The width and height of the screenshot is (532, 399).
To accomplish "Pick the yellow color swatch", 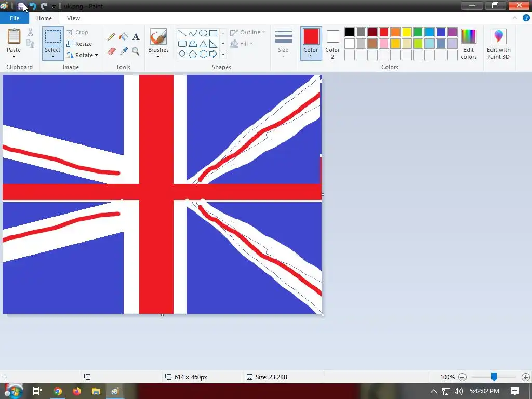I will tap(406, 32).
